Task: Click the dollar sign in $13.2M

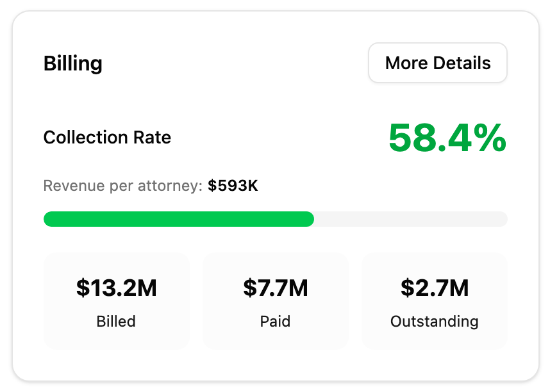Action: (82, 288)
